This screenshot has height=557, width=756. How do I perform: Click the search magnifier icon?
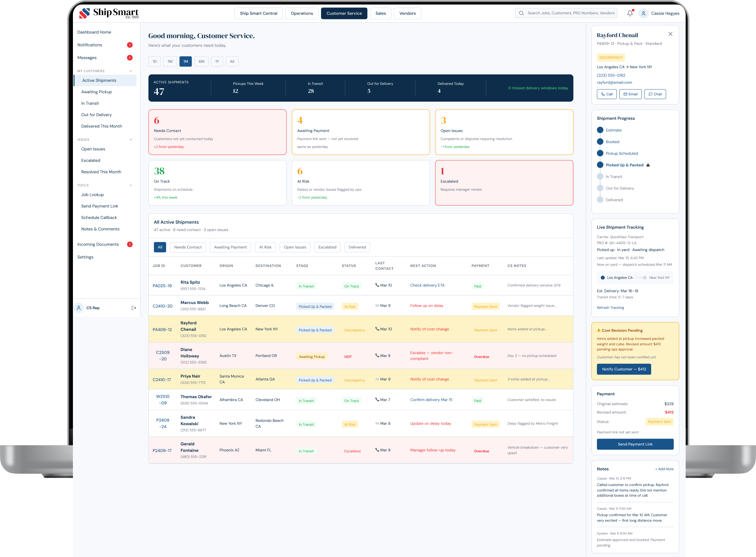[x=521, y=13]
